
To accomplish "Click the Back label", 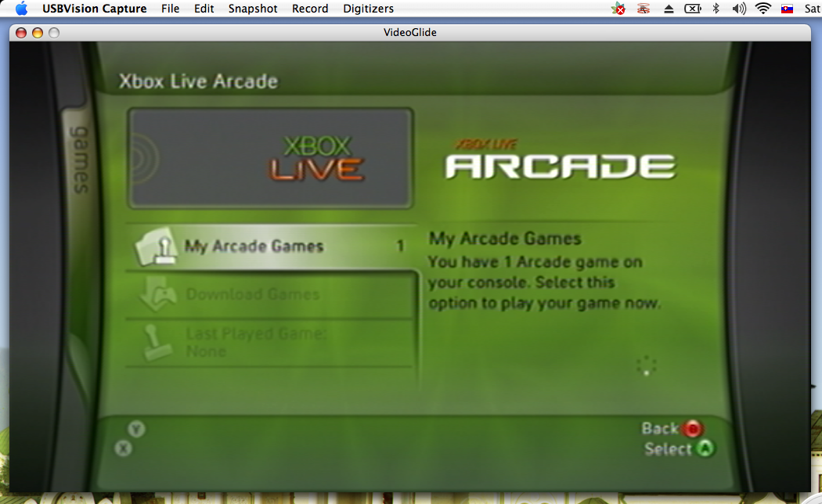I will pos(660,429).
